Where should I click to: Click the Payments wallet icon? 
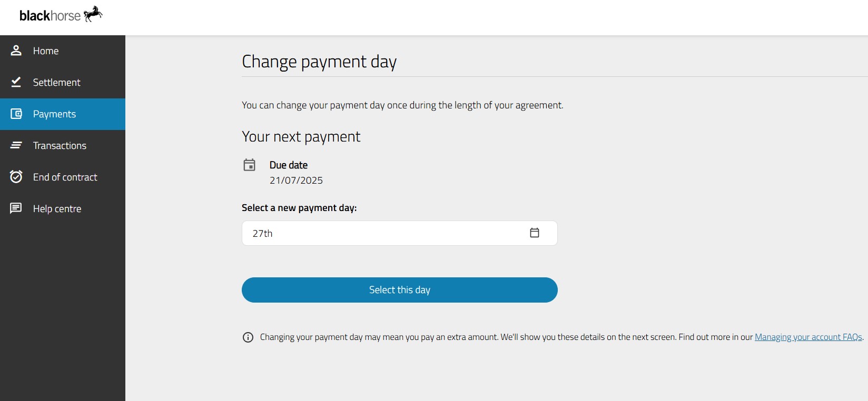16,114
